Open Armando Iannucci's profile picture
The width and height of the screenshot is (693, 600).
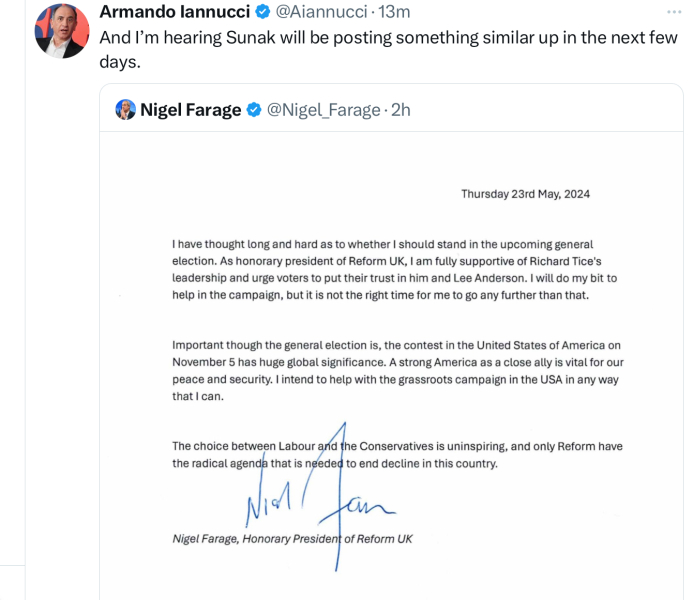click(x=62, y=31)
